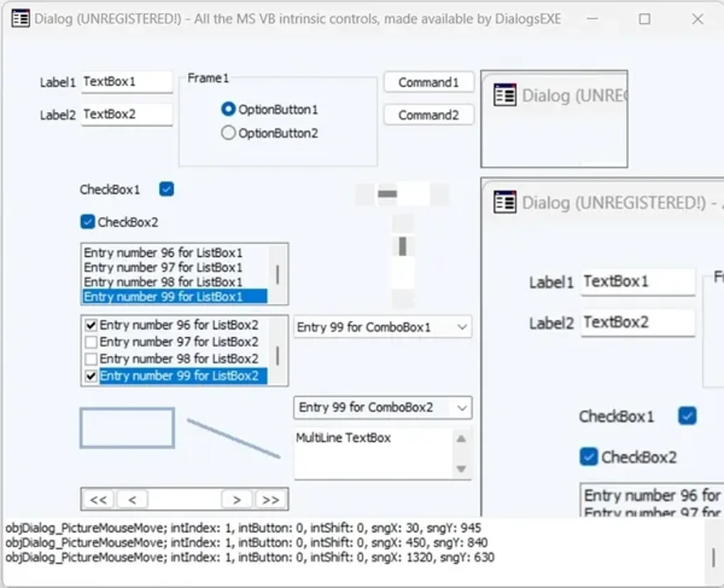
Task: Select OptionButton1 radio button
Action: (x=228, y=109)
